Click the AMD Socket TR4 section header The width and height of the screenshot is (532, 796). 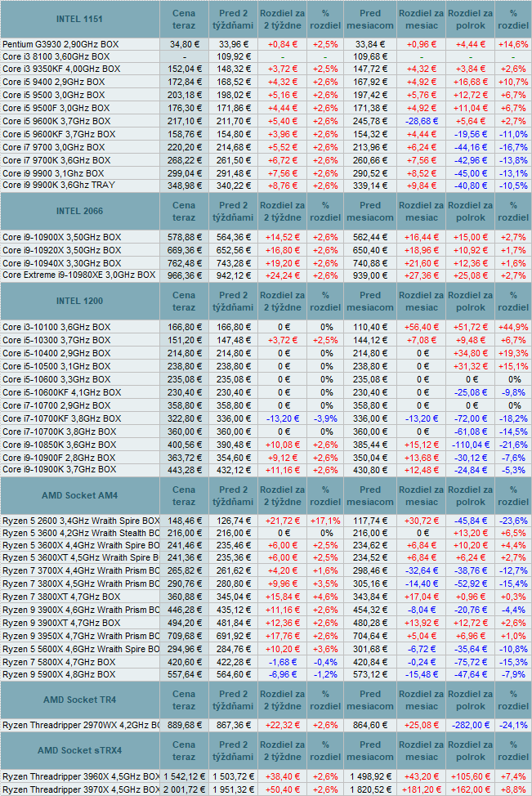click(x=79, y=700)
